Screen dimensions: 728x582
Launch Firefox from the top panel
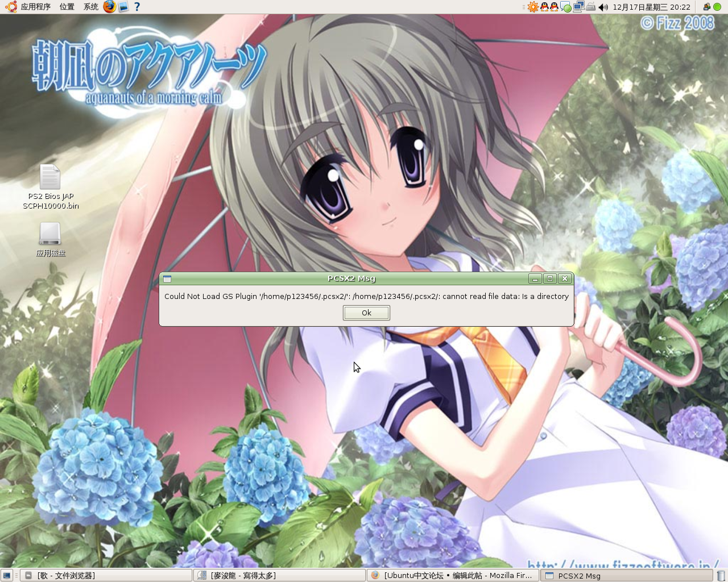109,7
